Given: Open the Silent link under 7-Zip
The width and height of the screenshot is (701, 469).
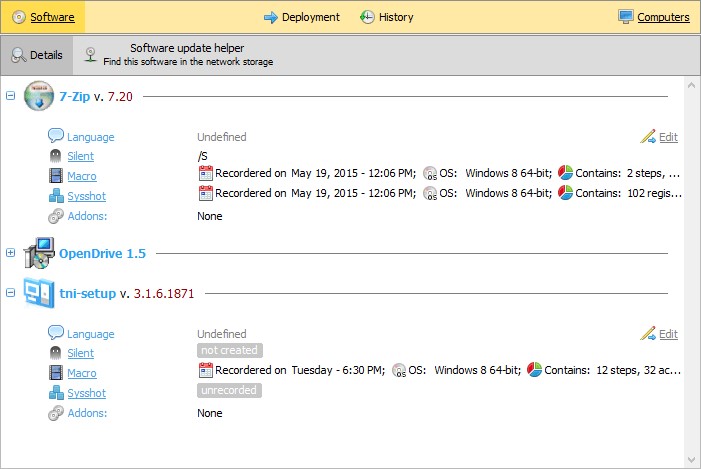Looking at the screenshot, I should [x=80, y=157].
